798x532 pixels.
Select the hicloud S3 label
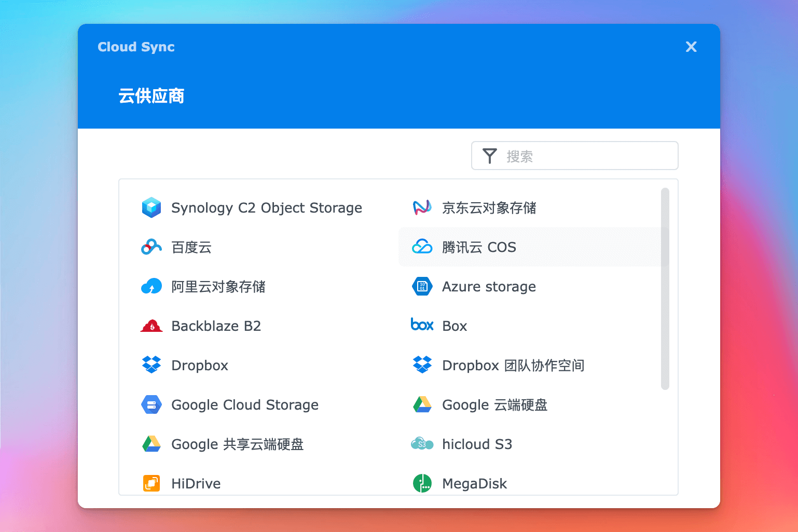(x=477, y=444)
